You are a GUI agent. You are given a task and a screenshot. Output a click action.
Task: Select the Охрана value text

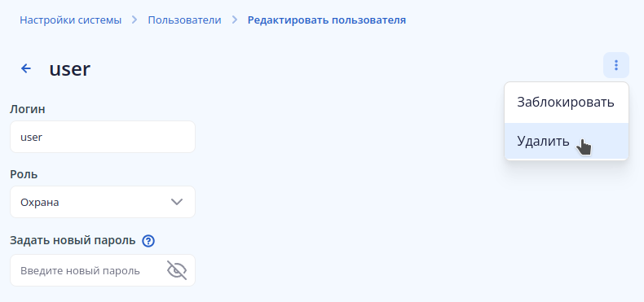tap(40, 203)
